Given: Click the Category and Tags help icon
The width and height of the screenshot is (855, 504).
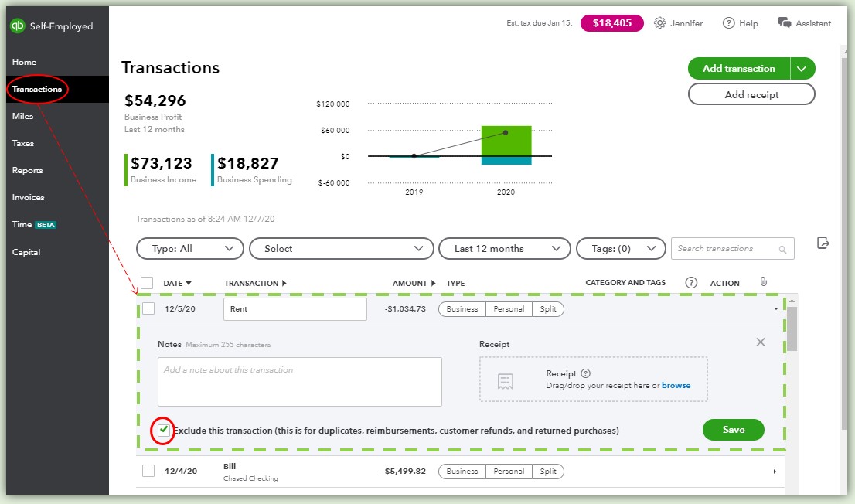Looking at the screenshot, I should [691, 283].
